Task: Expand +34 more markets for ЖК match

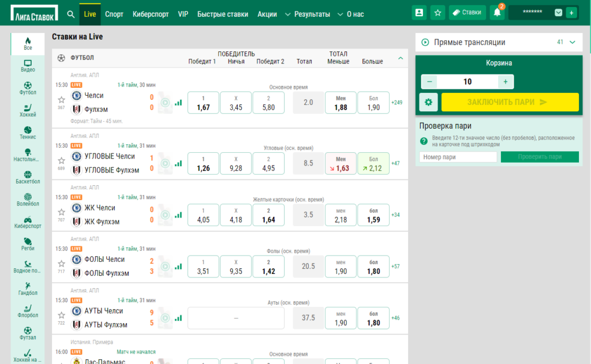Action: [395, 215]
